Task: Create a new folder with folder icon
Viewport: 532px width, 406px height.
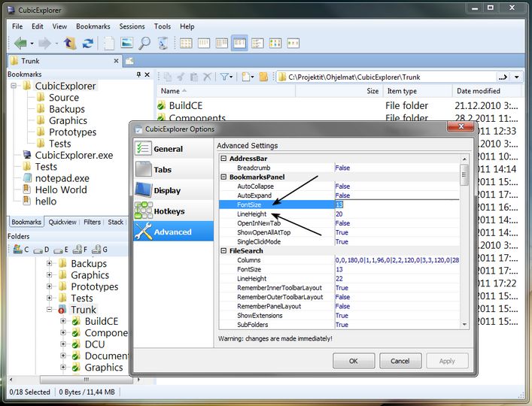Action: pos(263,77)
